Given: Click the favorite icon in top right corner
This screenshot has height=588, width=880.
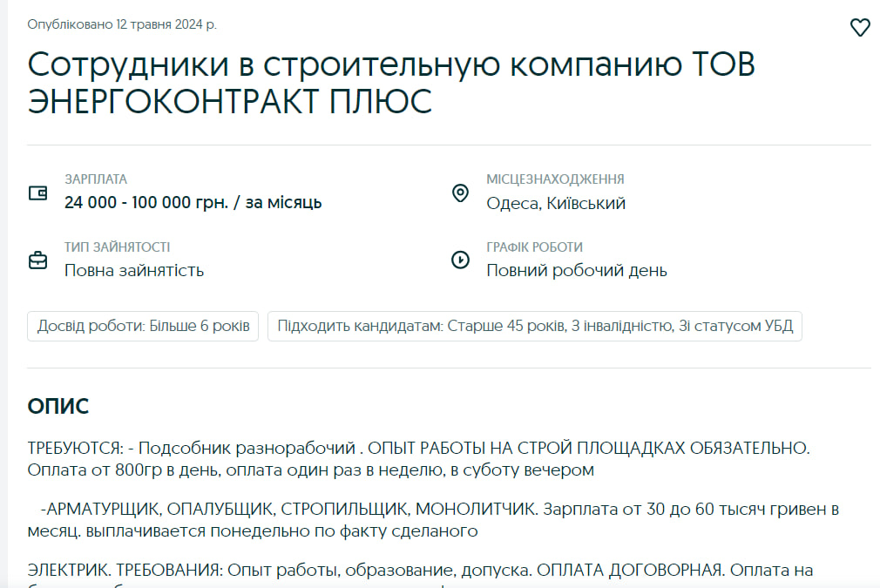Looking at the screenshot, I should pos(860,27).
